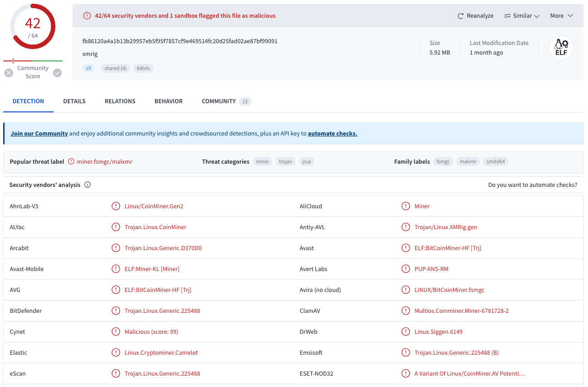Click the 5.92 MB size value
The width and height of the screenshot is (588, 387).
click(440, 53)
